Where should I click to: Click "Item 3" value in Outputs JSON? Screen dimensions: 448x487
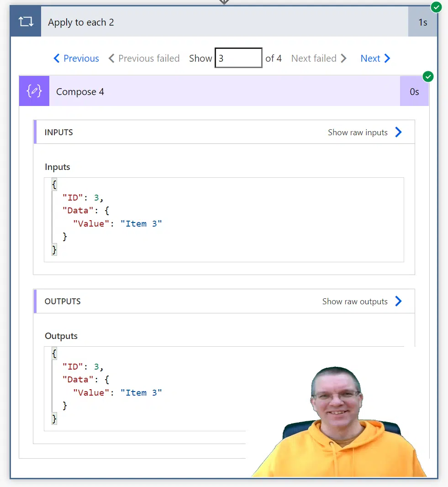point(141,392)
